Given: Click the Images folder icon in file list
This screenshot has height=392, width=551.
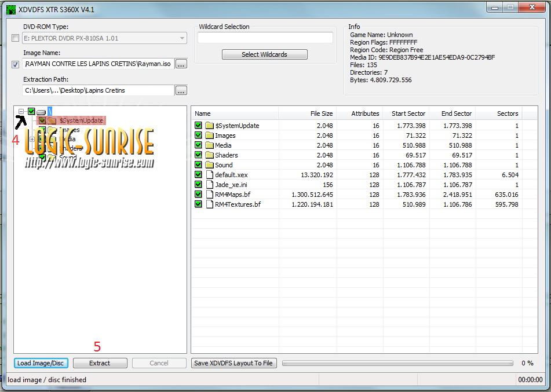Looking at the screenshot, I should pyautogui.click(x=209, y=135).
